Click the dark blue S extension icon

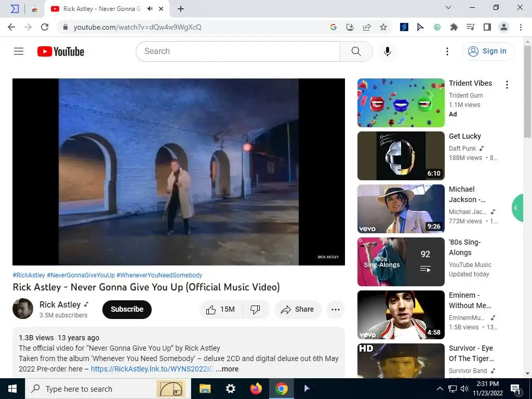tap(404, 27)
